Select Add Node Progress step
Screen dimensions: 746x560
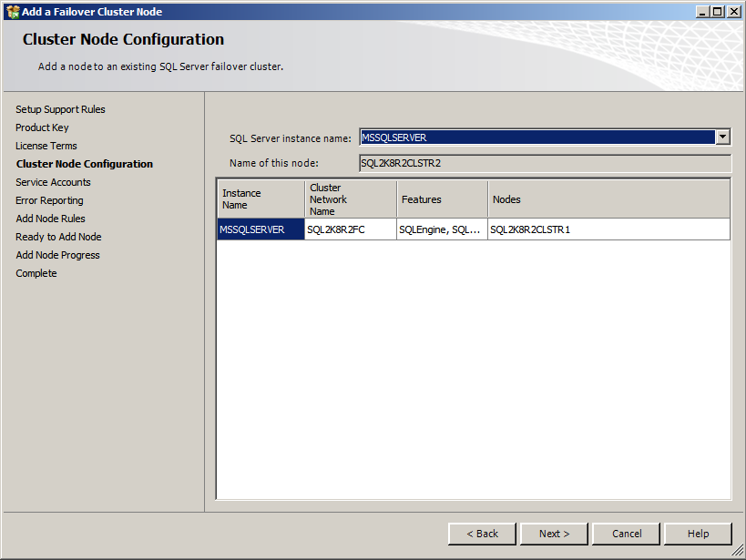[x=57, y=255]
